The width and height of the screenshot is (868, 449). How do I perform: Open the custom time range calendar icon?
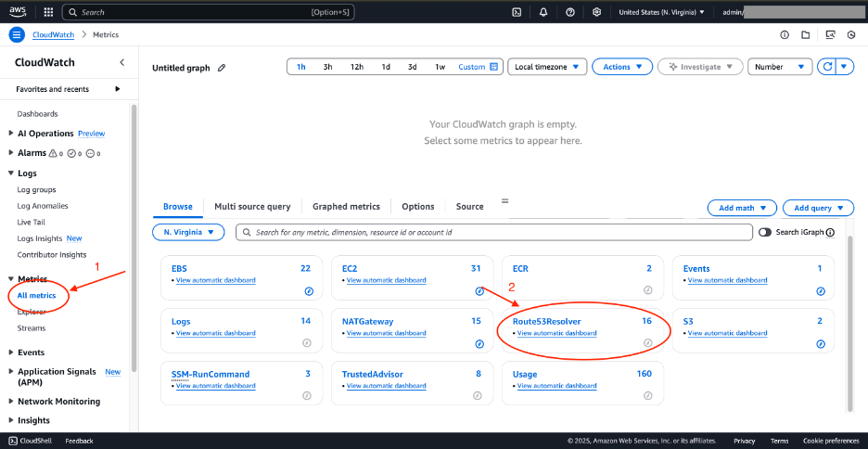tap(494, 67)
